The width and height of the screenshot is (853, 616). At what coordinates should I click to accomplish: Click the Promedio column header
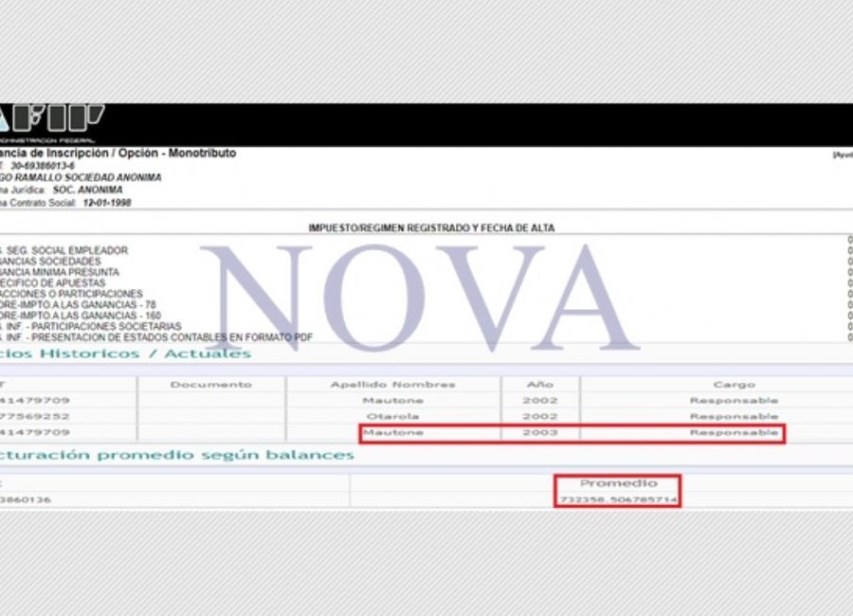coord(618,483)
